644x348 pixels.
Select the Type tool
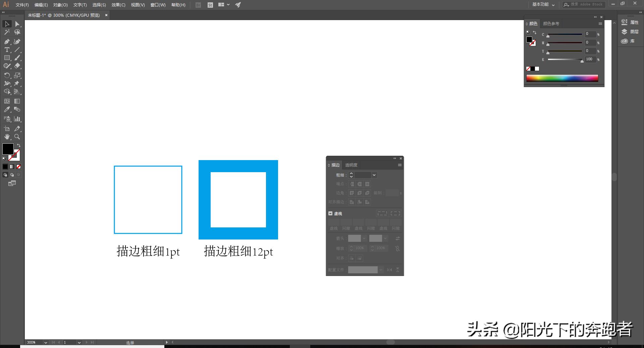[x=7, y=50]
